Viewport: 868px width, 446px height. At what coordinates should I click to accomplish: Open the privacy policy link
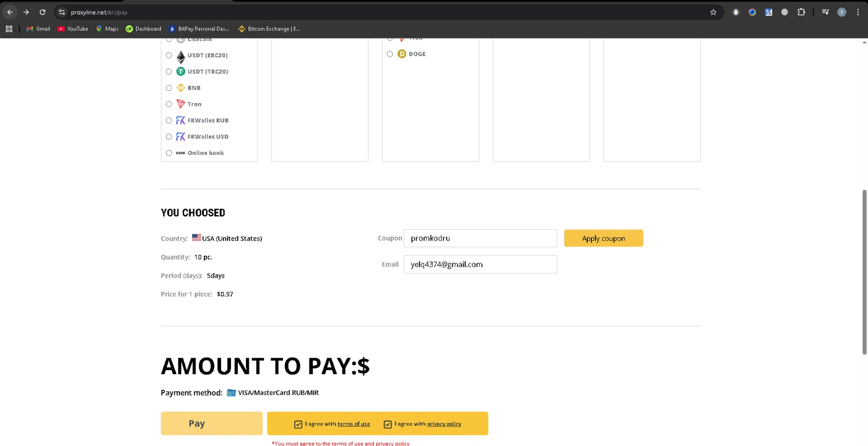click(444, 424)
